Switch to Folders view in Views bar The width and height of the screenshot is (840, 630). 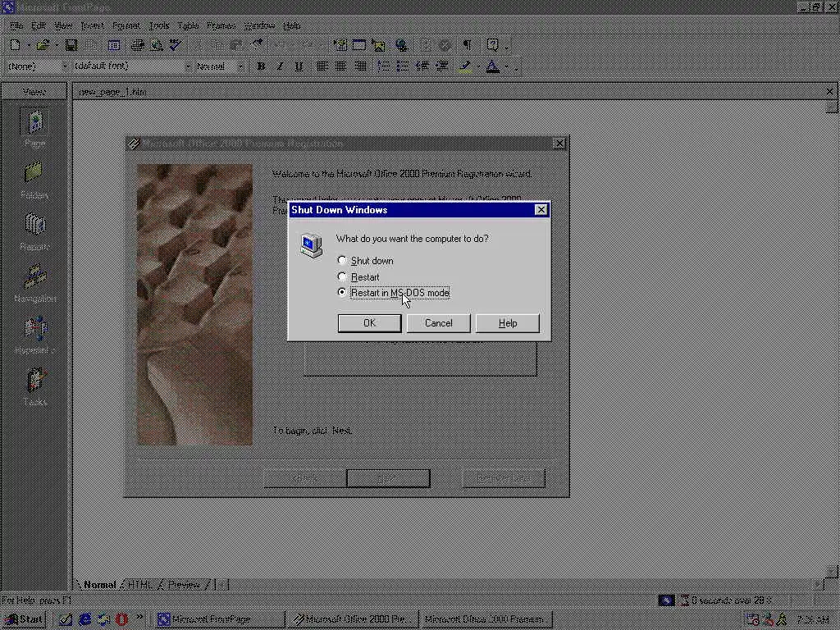[34, 180]
